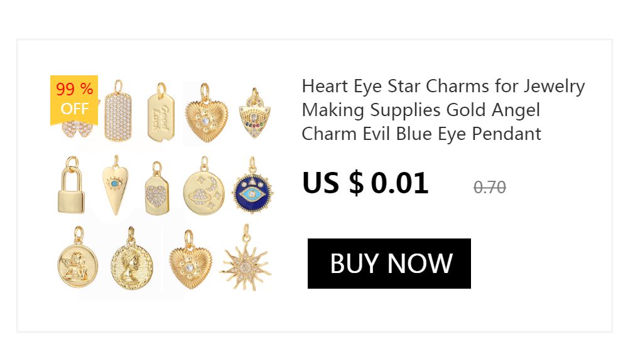This screenshot has height=364, width=628.
Task: Click the planet and moon round charm
Action: tap(204, 186)
